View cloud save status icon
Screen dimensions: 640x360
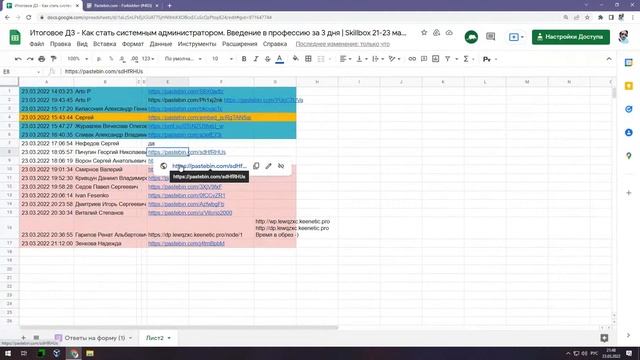click(x=449, y=33)
